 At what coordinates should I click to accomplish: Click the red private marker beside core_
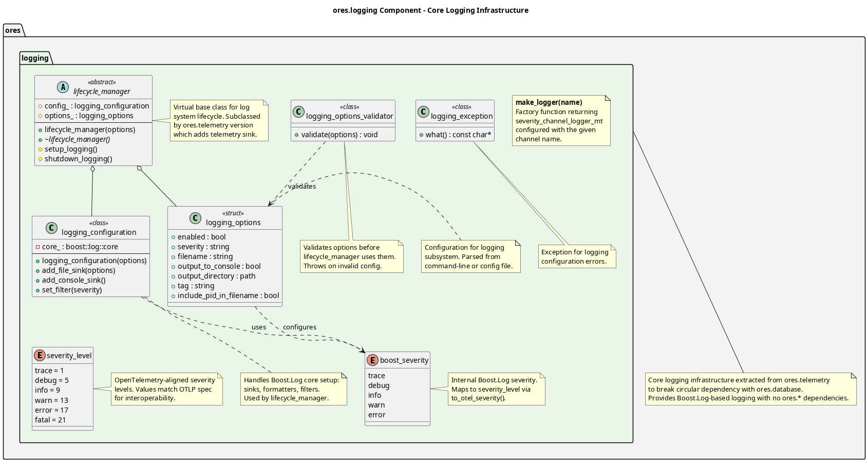(x=37, y=247)
